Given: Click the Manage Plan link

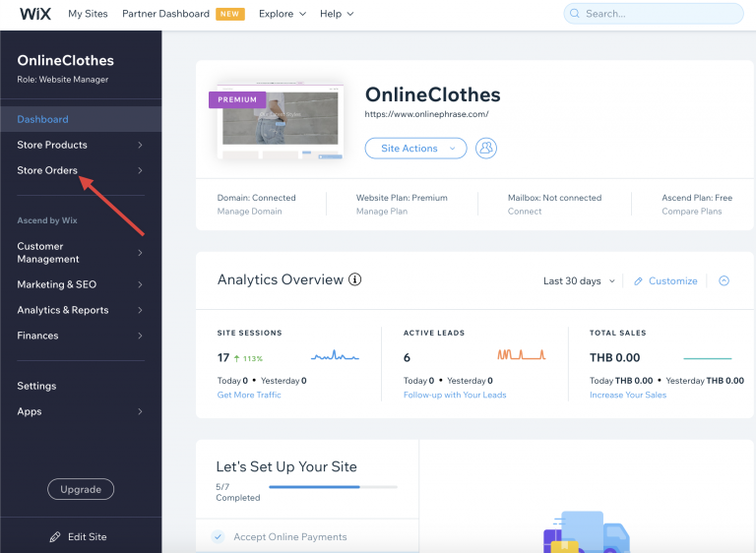Looking at the screenshot, I should click(x=382, y=212).
